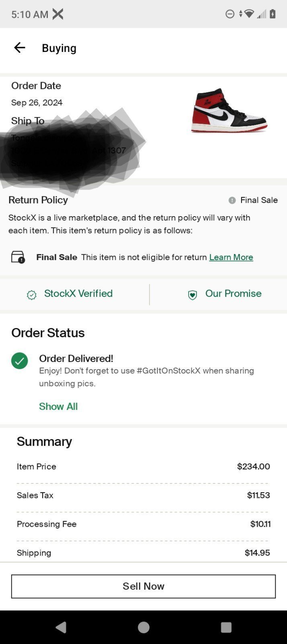Tap the Order Delivered! status heading
This screenshot has width=287, height=644.
point(76,359)
